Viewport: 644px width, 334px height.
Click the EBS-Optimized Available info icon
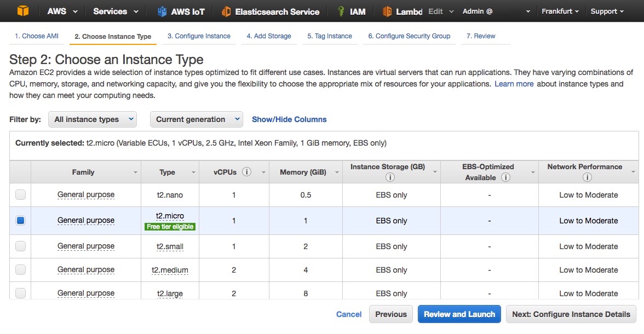(x=506, y=177)
